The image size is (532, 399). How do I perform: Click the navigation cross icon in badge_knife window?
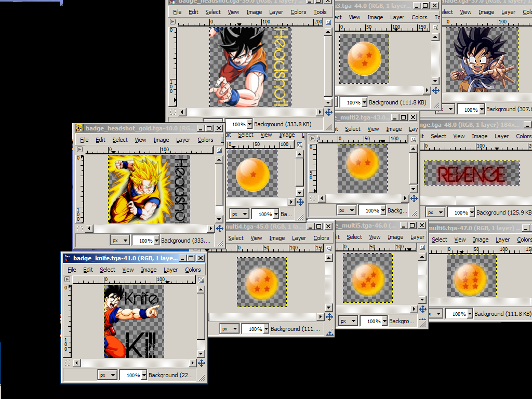click(202, 364)
